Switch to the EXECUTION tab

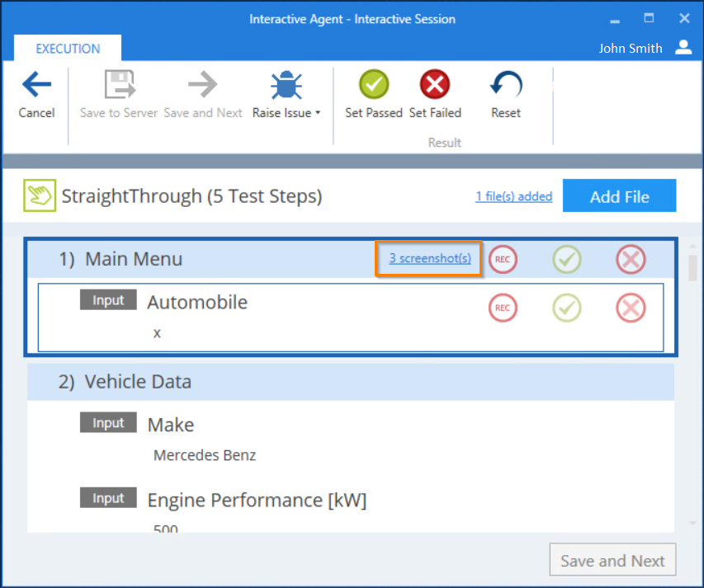point(68,49)
